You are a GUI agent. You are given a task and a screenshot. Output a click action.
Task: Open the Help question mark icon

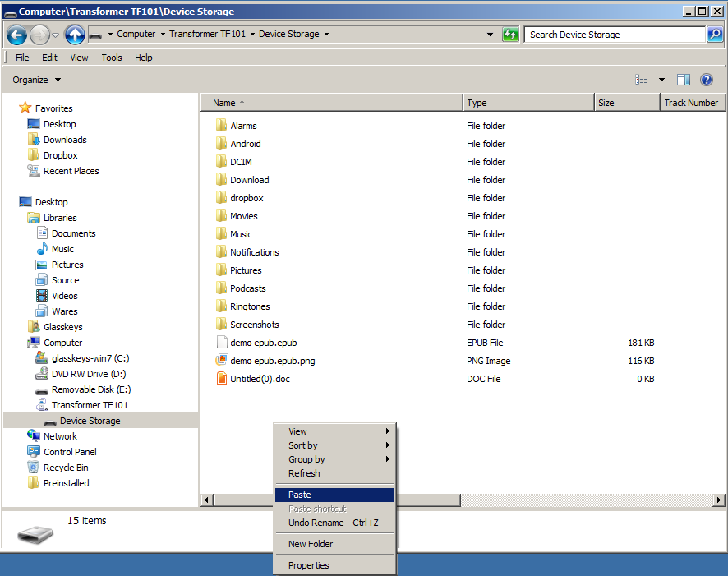(x=706, y=80)
